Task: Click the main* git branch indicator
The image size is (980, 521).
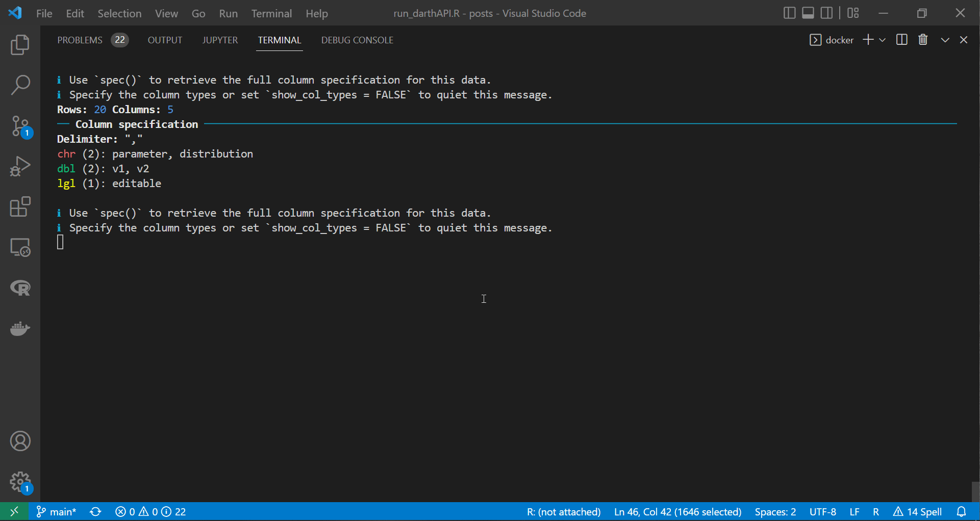Action: pos(57,512)
